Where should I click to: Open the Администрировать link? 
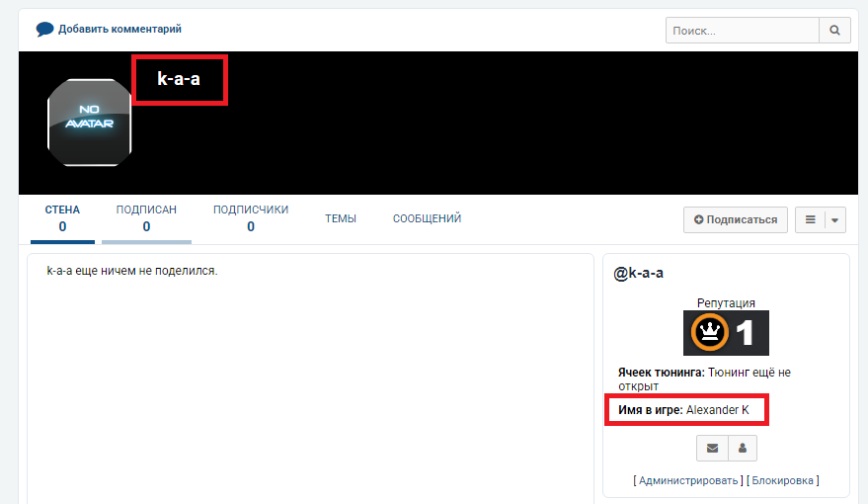[x=688, y=480]
